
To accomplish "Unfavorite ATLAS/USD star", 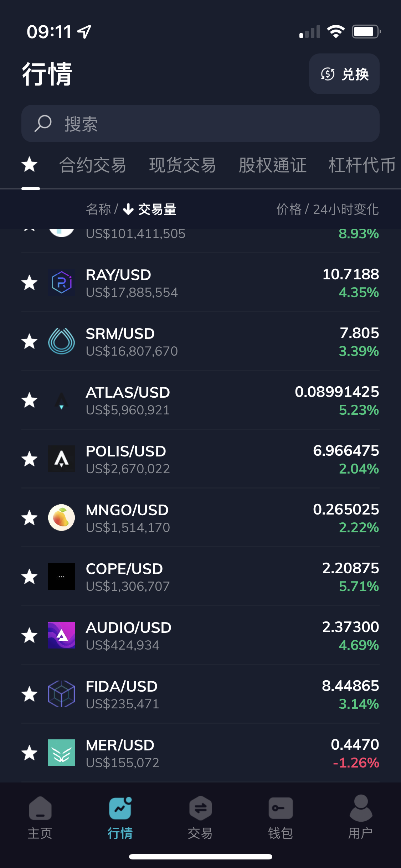I will coord(30,400).
